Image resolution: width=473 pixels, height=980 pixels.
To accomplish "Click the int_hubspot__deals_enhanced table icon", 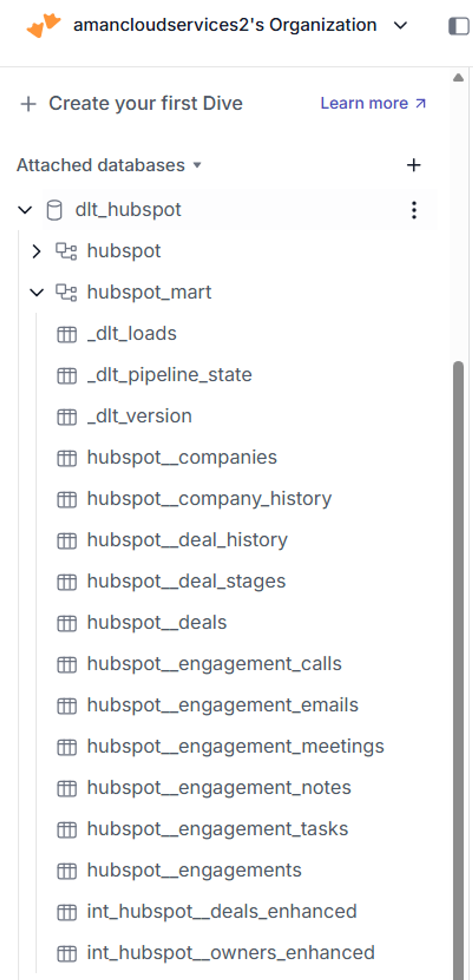I will 67,913.
